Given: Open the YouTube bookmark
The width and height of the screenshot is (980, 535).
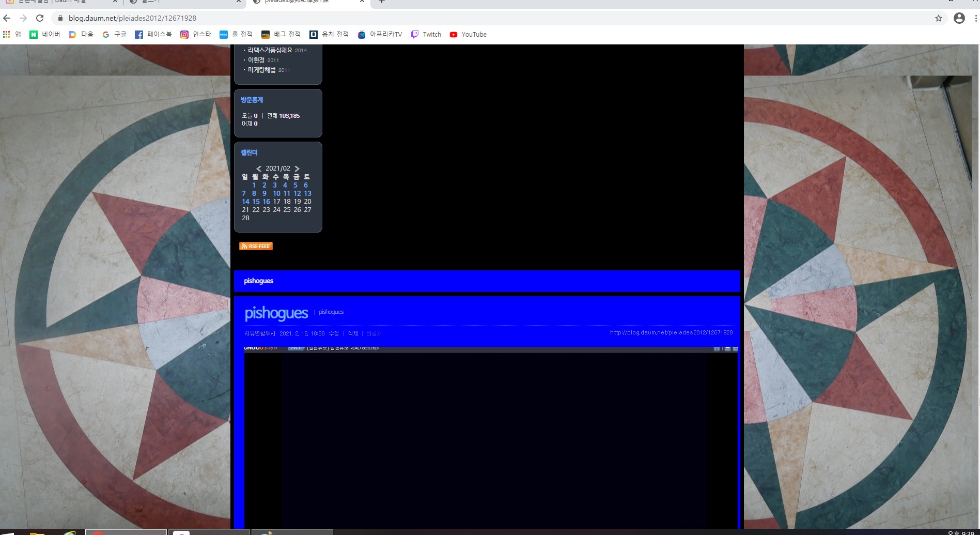Looking at the screenshot, I should tap(468, 35).
